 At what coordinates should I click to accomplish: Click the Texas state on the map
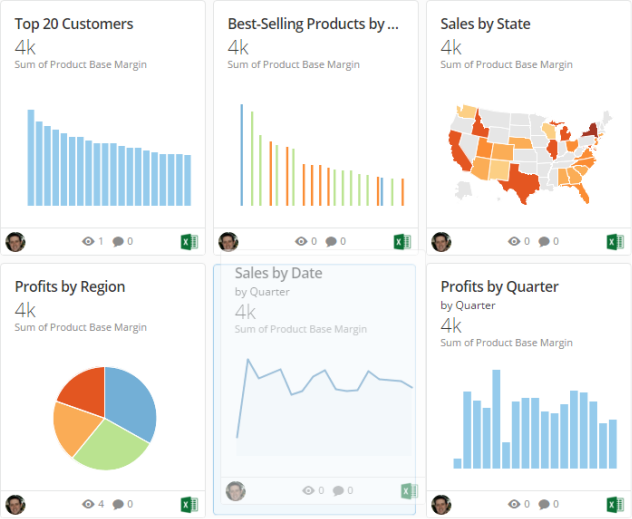tap(522, 183)
